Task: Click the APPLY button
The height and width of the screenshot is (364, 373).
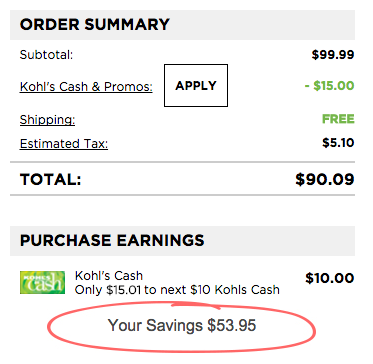Action: (x=196, y=86)
